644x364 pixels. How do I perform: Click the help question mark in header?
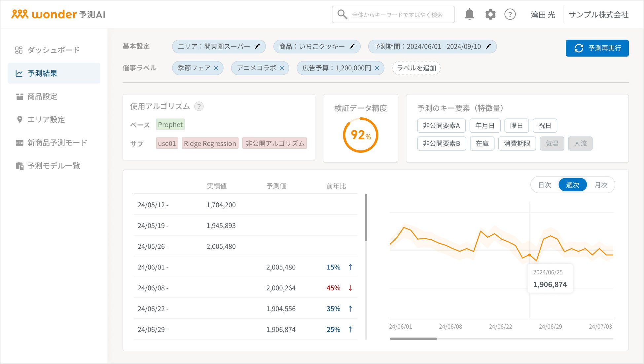pyautogui.click(x=510, y=15)
